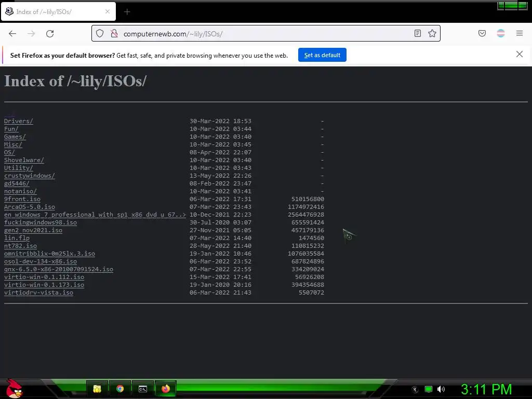Download 9front.iso
Screen dimensions: 532x399
(22, 199)
